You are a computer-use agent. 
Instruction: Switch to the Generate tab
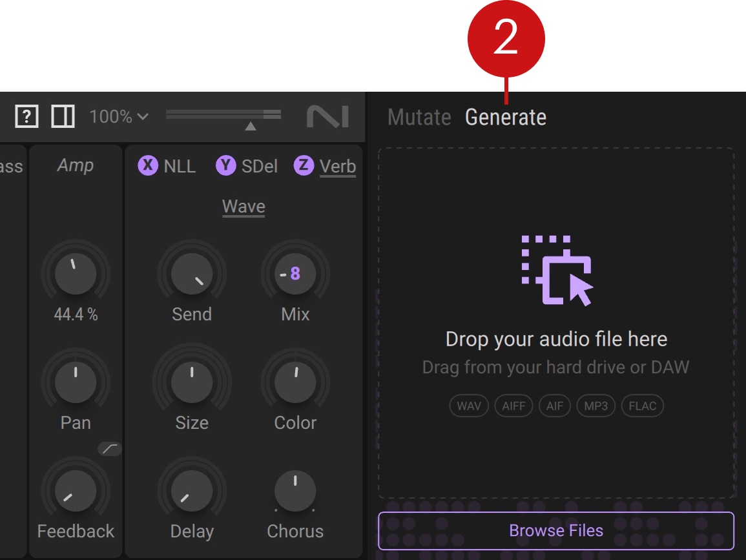coord(506,117)
